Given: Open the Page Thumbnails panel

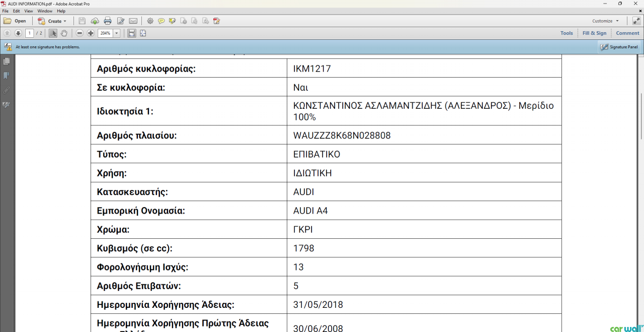Looking at the screenshot, I should [7, 61].
